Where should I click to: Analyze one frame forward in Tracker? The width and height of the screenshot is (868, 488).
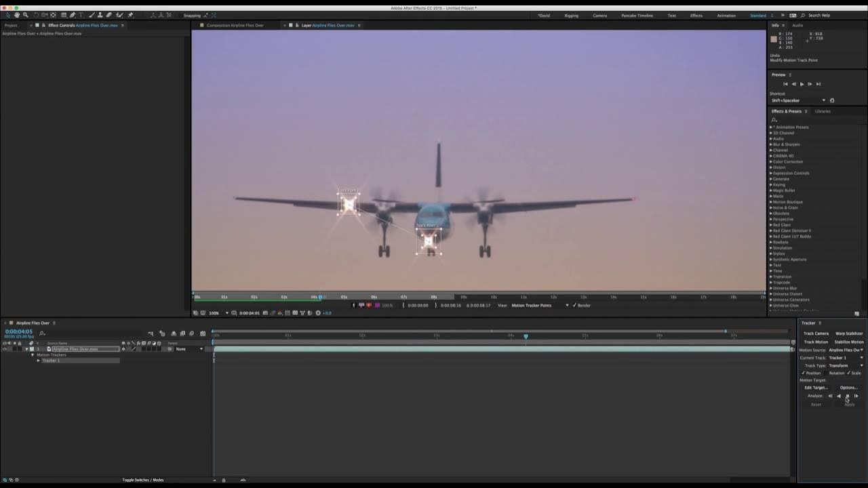856,396
